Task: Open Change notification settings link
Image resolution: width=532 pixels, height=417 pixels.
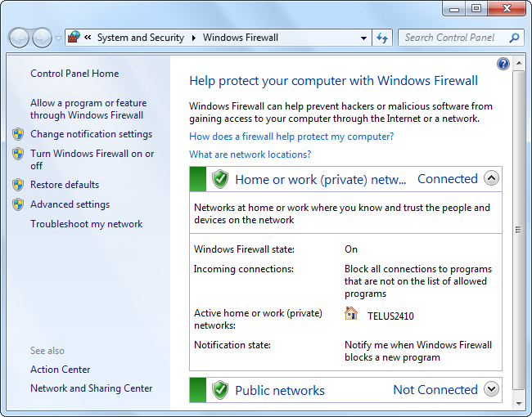Action: coord(91,134)
